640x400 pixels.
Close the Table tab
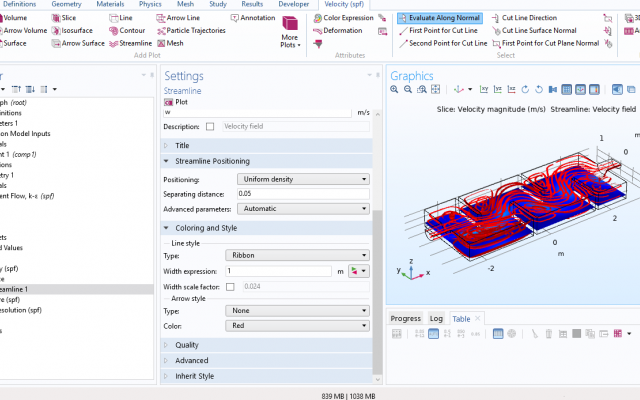click(478, 318)
